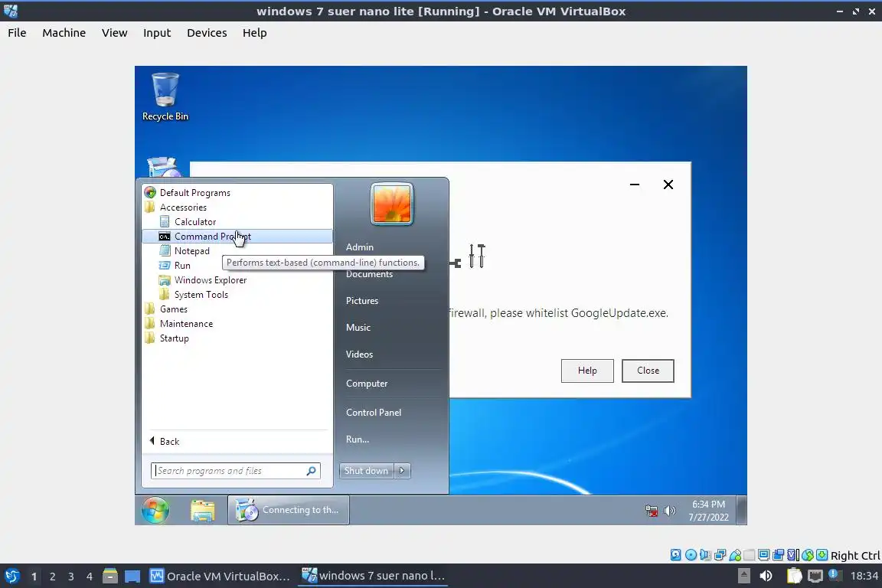Open Run... in Start menu right pane
Viewport: 882px width, 588px height.
tap(358, 439)
